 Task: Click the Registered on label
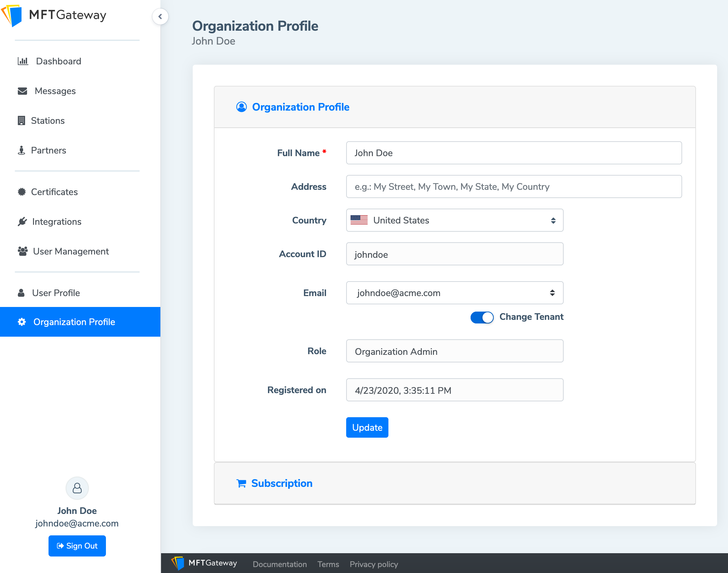[296, 390]
